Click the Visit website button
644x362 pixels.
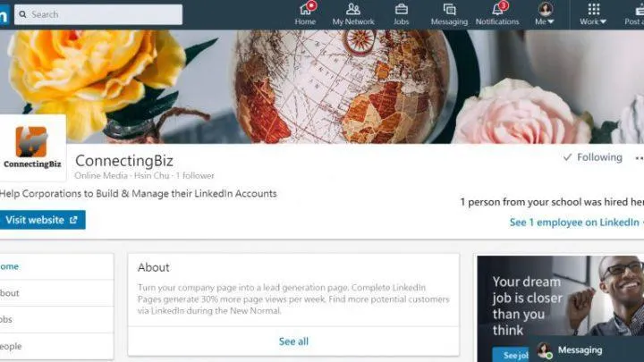(x=42, y=220)
